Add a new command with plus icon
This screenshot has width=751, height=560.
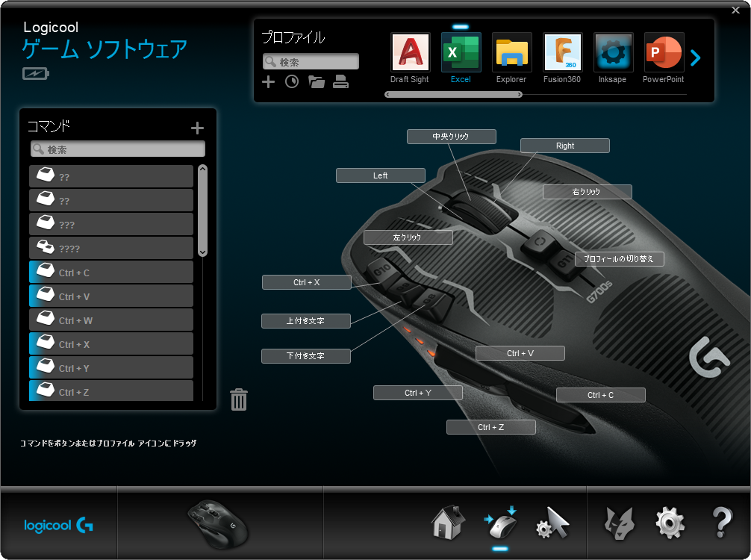197,128
